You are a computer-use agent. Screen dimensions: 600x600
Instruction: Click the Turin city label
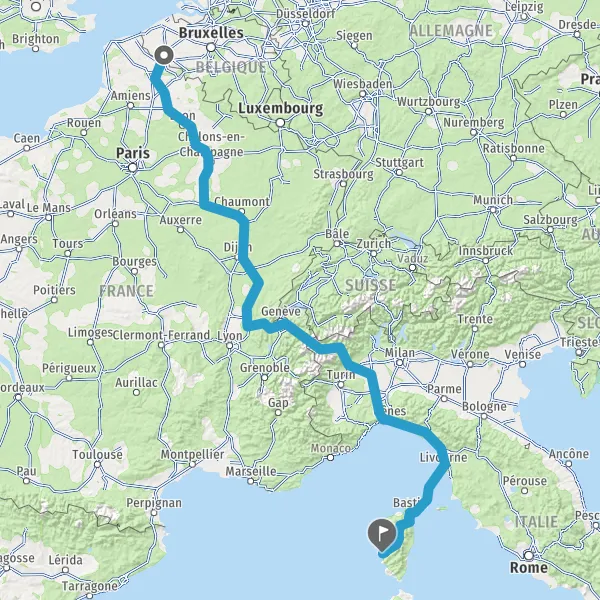[x=341, y=375]
